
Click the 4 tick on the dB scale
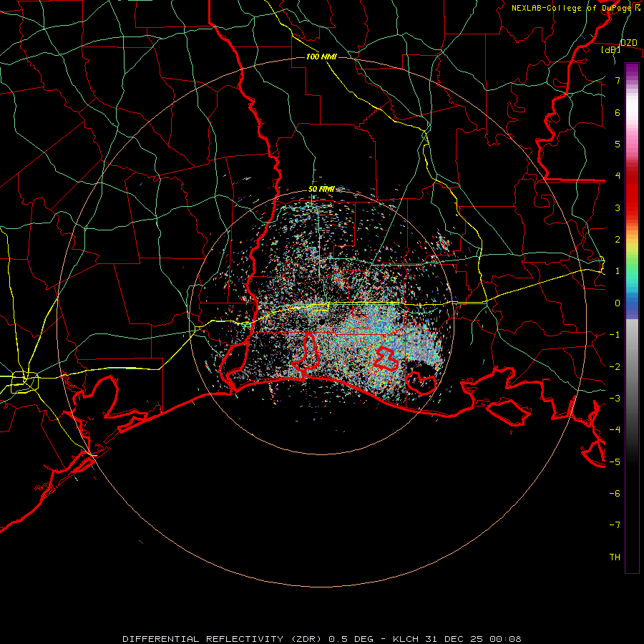point(618,176)
